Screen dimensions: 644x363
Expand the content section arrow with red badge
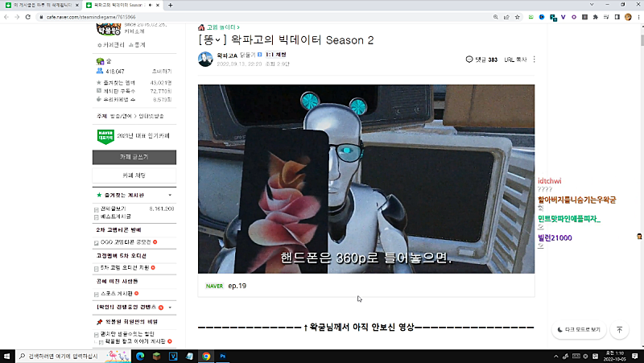pyautogui.click(x=170, y=307)
